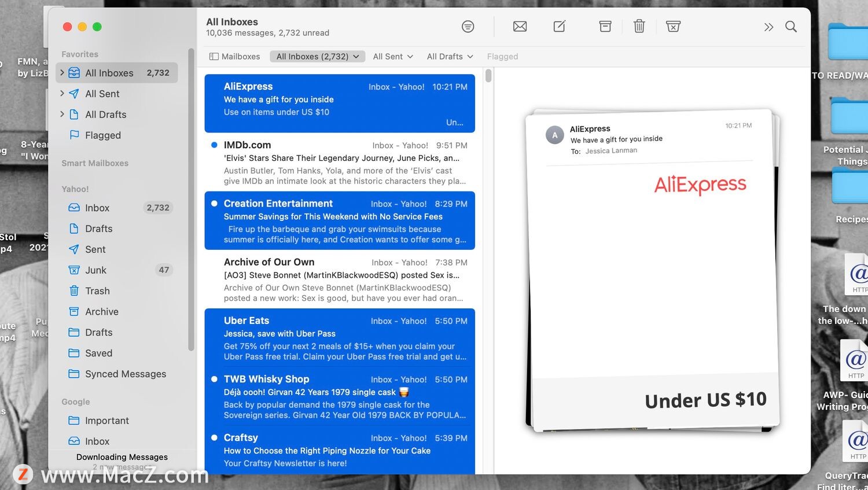Toggle the Mailboxes sidebar button

pos(234,57)
